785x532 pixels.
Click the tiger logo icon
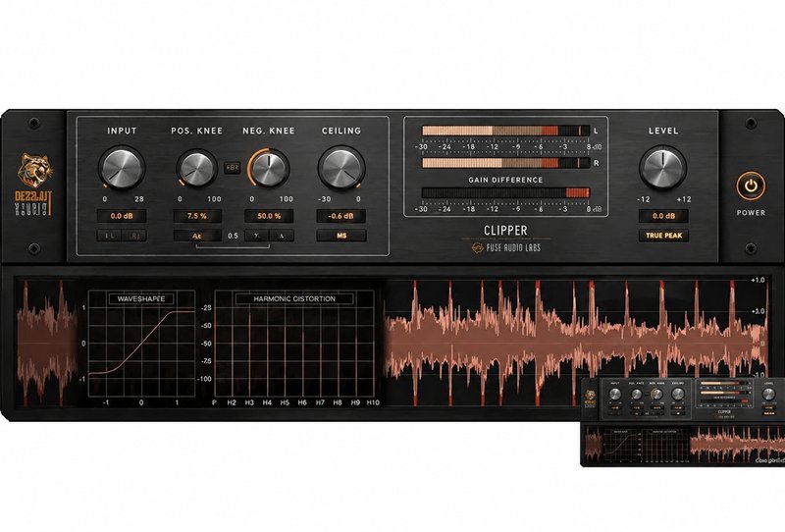[x=35, y=171]
